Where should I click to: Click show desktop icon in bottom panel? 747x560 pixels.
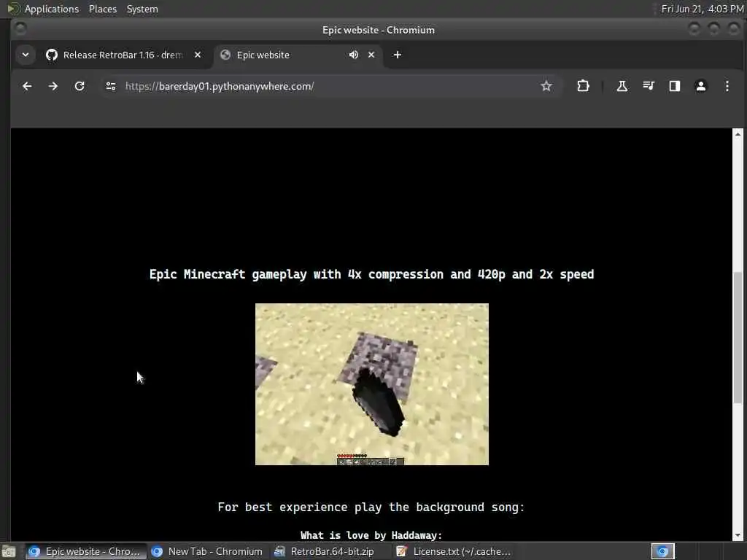point(9,552)
